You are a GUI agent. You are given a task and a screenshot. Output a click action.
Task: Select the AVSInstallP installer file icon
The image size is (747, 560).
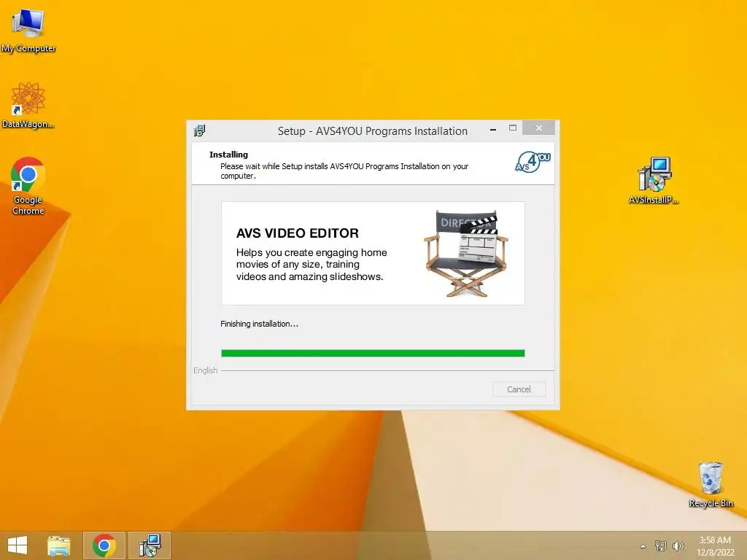pos(654,181)
